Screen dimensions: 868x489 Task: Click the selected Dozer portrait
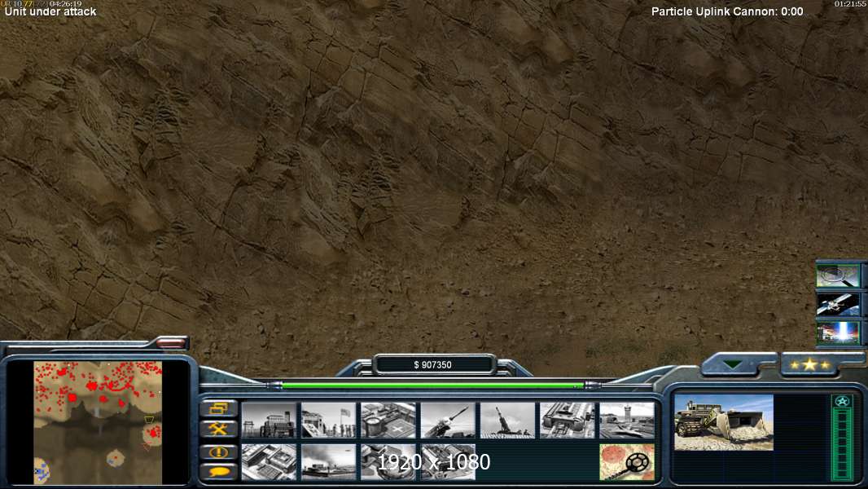click(x=724, y=422)
